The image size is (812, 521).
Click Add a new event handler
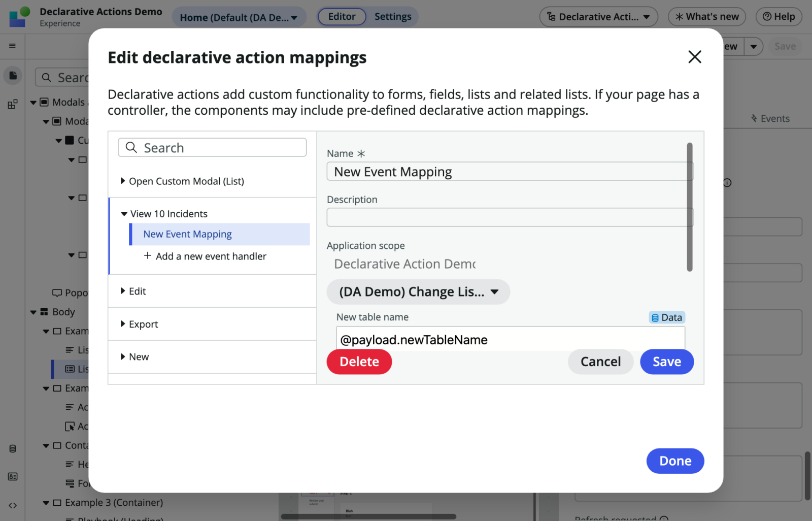pos(205,256)
